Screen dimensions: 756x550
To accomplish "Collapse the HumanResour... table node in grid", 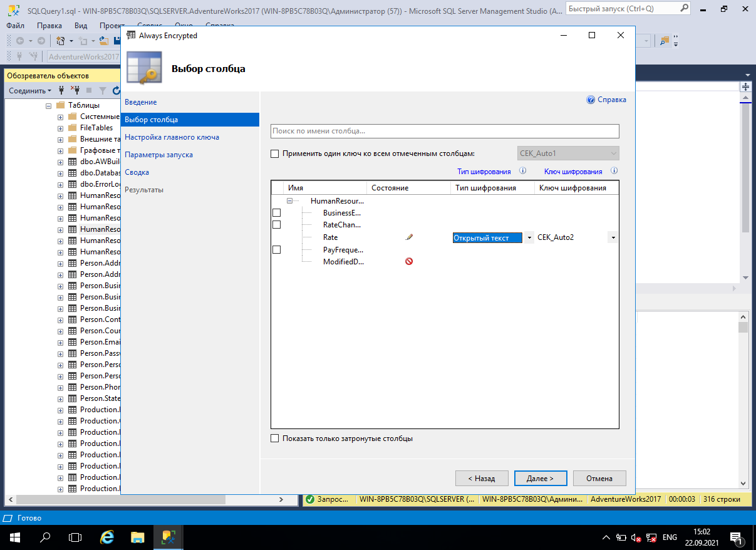I will (x=289, y=201).
